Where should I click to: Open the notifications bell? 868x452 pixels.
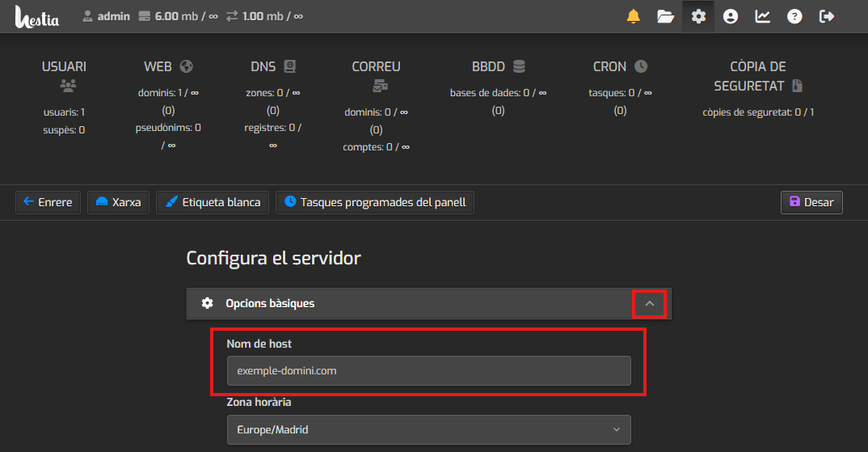pos(634,16)
